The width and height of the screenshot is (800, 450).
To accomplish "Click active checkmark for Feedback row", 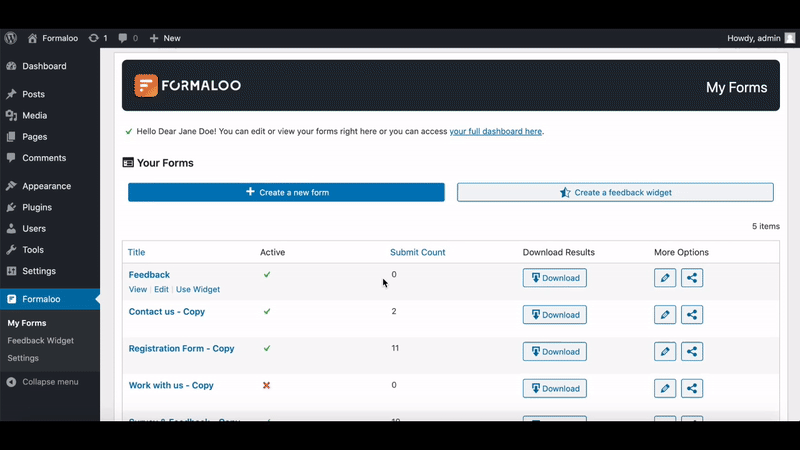I will coord(267,274).
